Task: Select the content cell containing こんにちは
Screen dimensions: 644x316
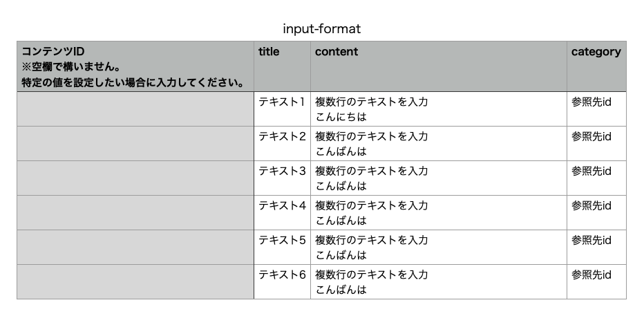Action: point(438,109)
